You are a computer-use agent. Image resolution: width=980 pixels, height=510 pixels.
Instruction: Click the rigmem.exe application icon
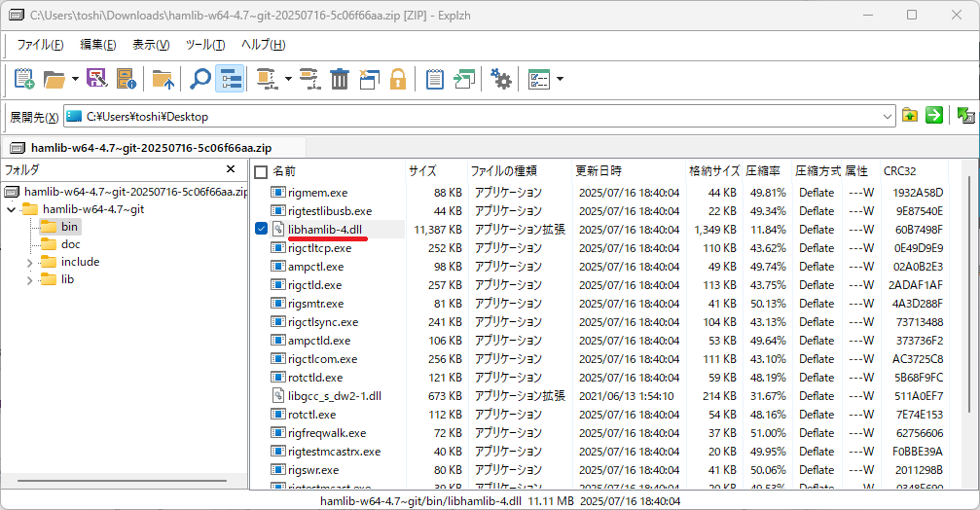click(278, 193)
